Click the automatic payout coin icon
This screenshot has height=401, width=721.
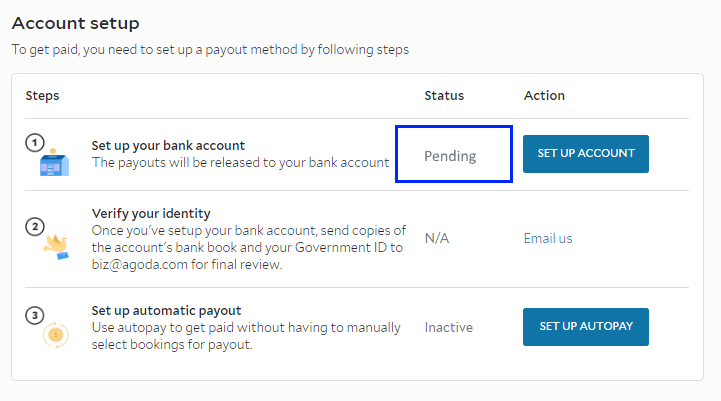click(x=56, y=335)
